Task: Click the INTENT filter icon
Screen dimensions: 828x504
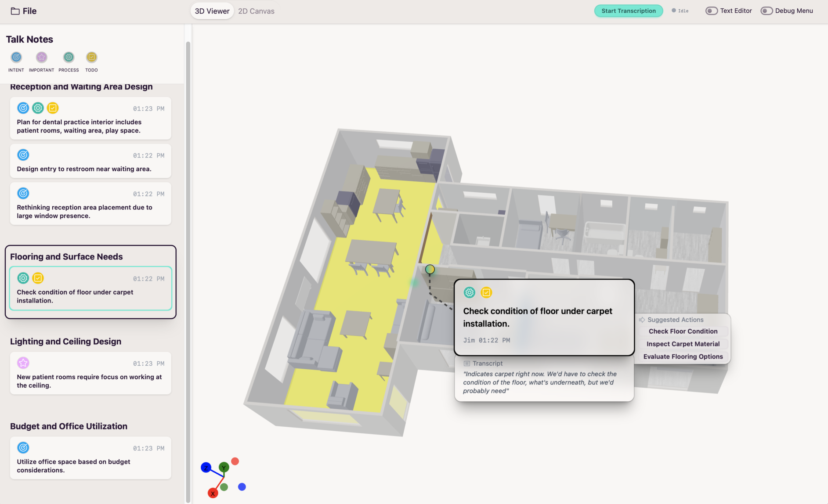Action: [x=16, y=58]
